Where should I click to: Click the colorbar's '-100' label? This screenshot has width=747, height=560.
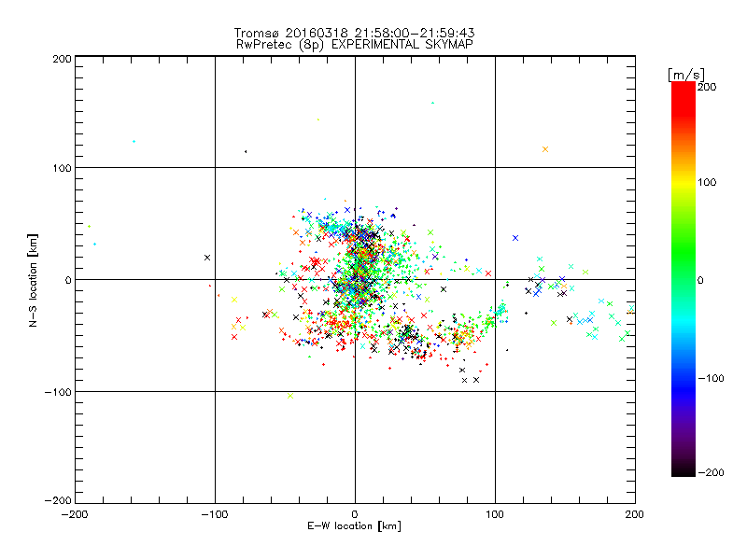tap(711, 378)
